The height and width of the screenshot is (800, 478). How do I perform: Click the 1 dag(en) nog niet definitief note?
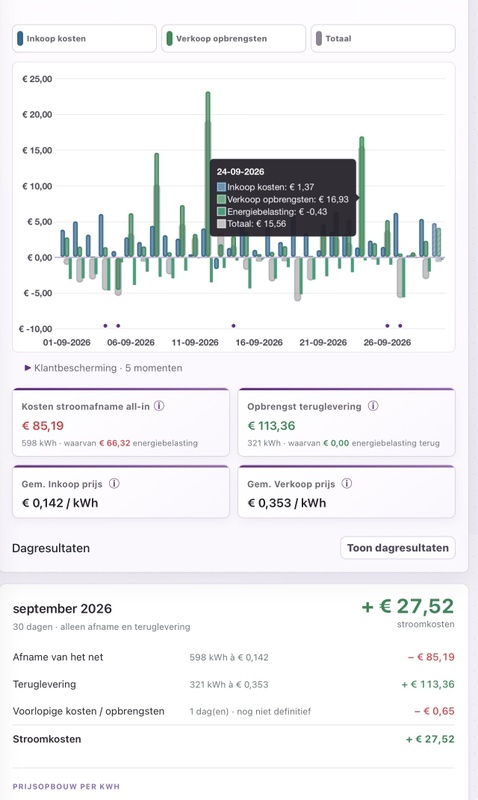(250, 711)
